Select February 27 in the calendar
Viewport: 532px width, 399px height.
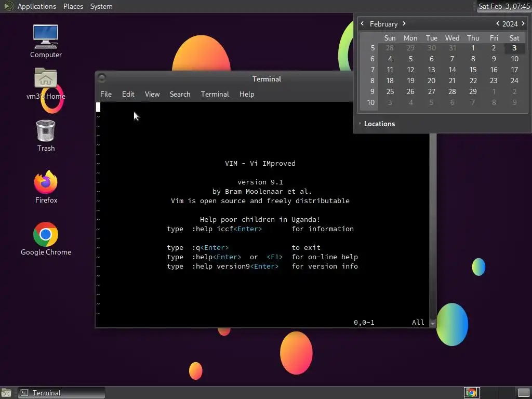[x=432, y=91]
